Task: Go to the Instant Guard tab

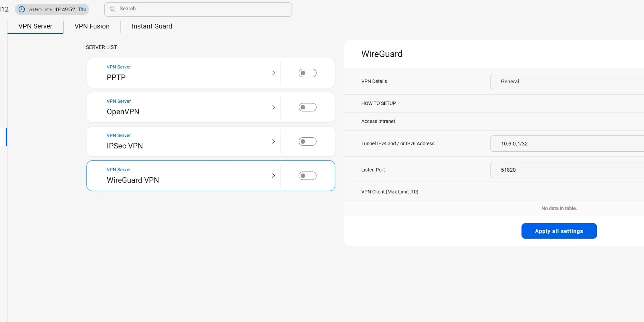Action: 152,26
